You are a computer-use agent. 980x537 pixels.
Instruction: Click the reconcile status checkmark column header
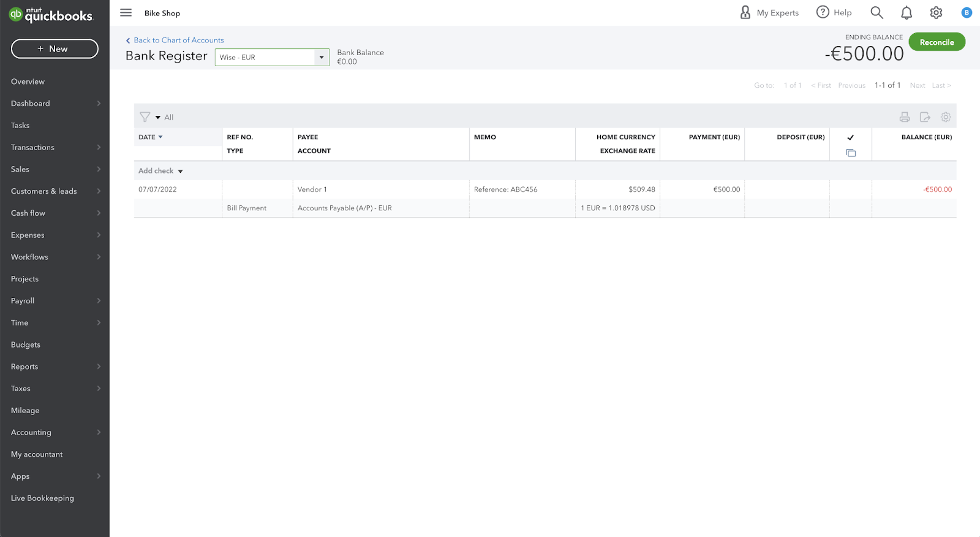(x=850, y=137)
